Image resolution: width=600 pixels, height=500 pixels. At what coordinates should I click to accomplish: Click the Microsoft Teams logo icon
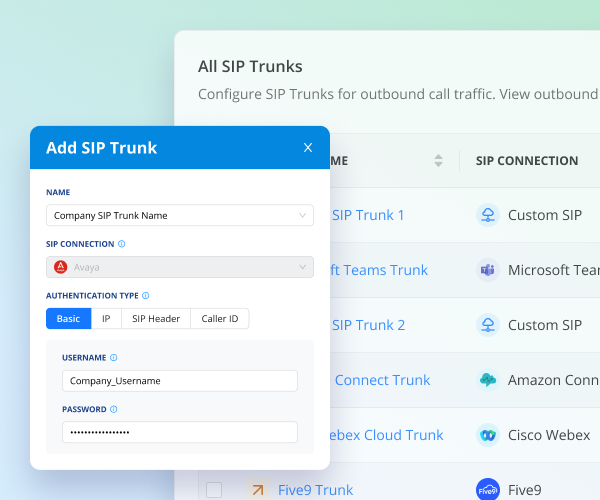tap(488, 270)
